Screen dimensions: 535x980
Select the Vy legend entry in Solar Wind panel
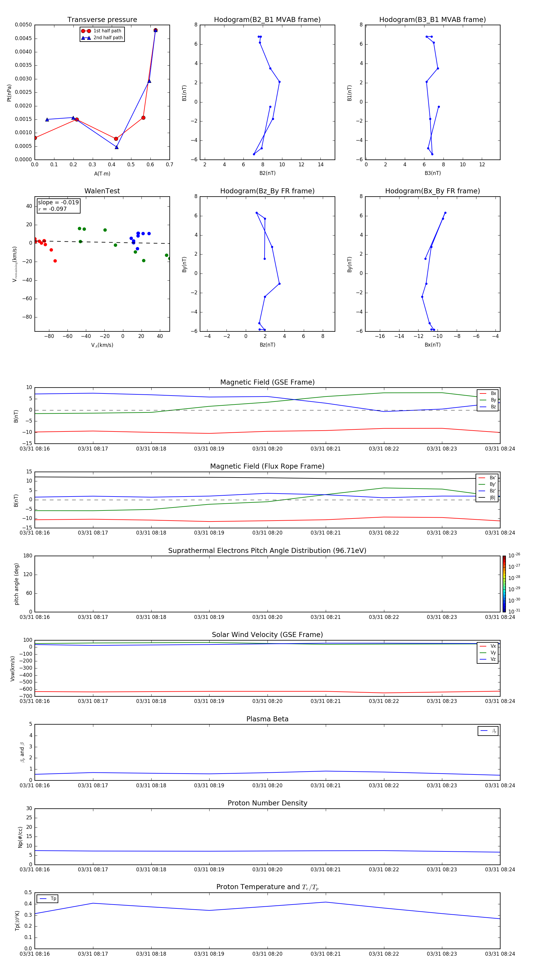coord(488,653)
